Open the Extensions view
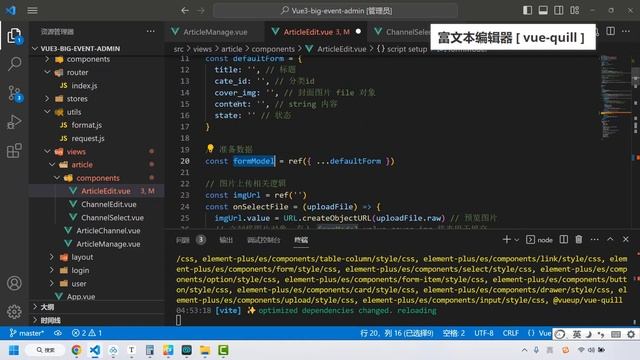Screen dimensions: 640x360 coord(14,151)
